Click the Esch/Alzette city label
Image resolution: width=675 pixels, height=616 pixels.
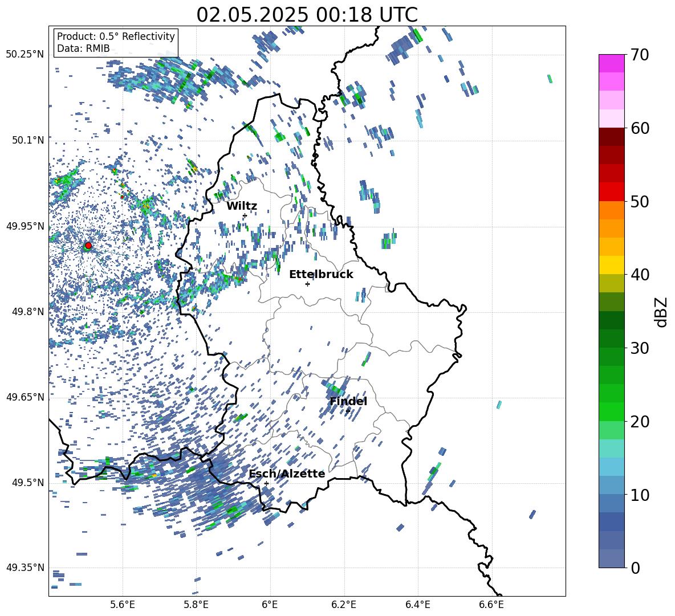pos(287,474)
